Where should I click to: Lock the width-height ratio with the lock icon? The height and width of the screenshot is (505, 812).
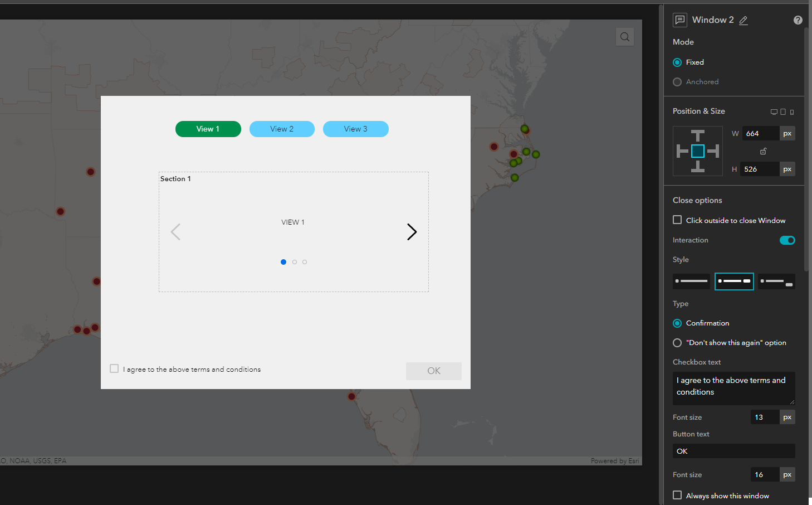762,151
